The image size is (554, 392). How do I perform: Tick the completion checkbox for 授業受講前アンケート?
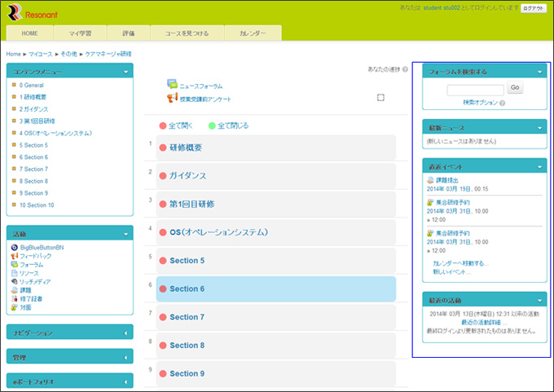point(380,98)
